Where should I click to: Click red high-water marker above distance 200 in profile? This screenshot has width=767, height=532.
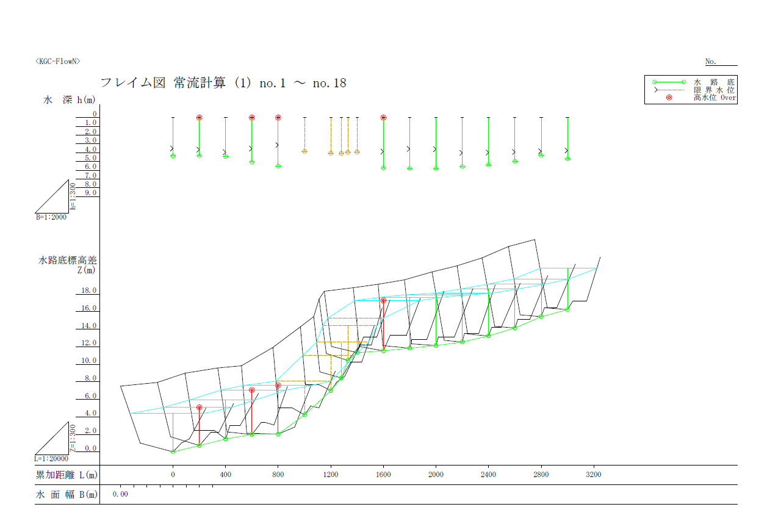[x=199, y=407]
